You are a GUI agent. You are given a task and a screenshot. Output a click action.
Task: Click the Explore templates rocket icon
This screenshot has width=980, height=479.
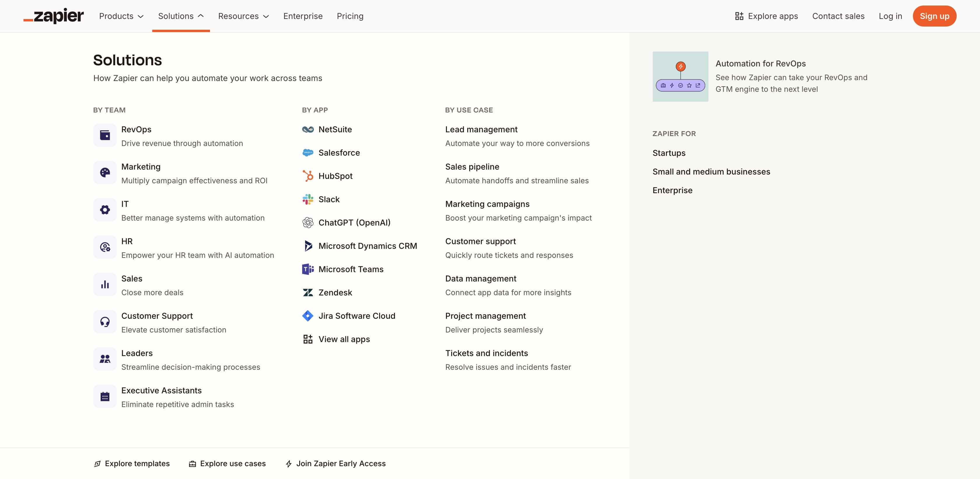coord(97,464)
